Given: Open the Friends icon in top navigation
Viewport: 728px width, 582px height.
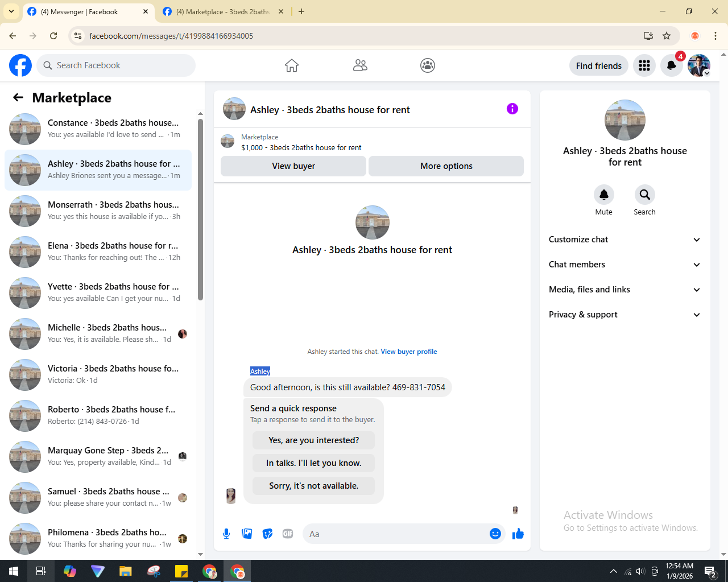Looking at the screenshot, I should 360,65.
